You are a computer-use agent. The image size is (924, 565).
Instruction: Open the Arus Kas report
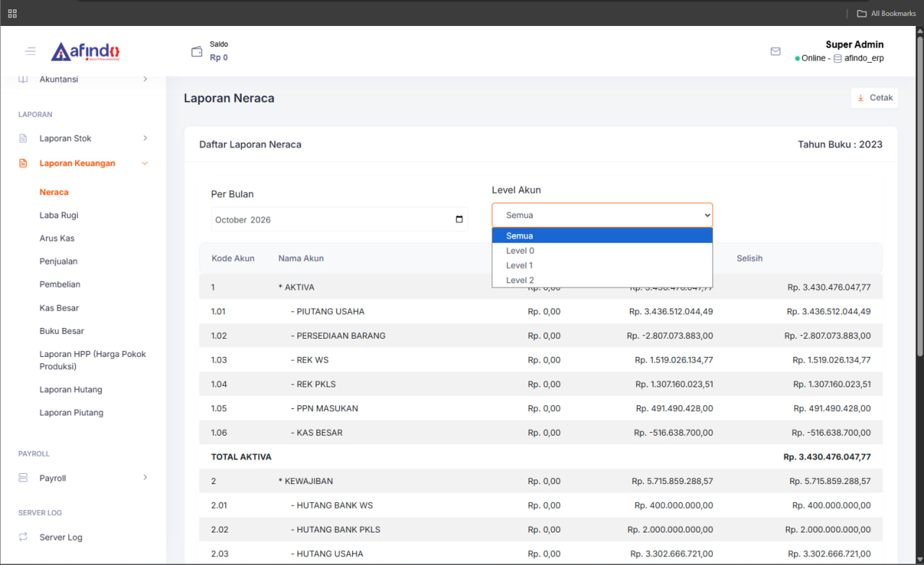tap(57, 238)
